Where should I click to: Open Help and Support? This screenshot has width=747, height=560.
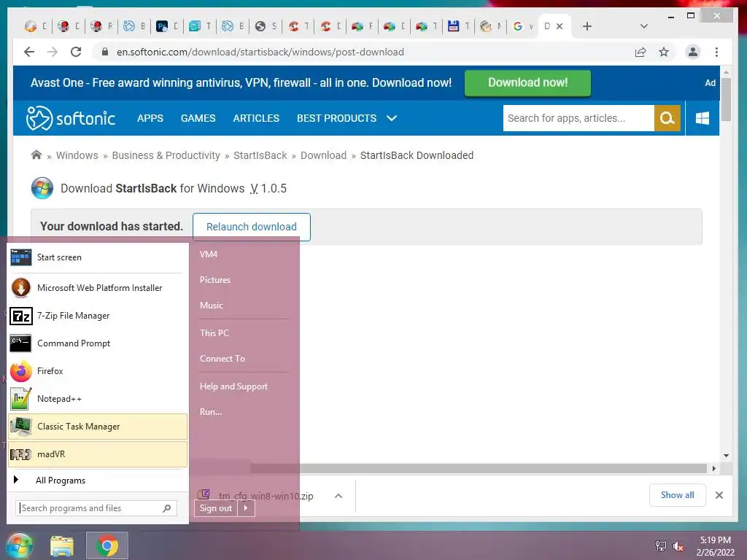(233, 386)
